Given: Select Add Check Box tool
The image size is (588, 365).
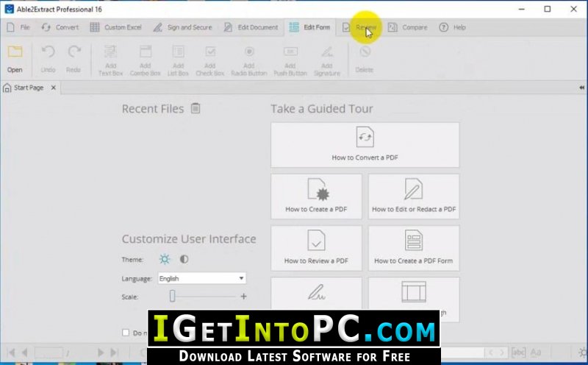Looking at the screenshot, I should point(210,60).
